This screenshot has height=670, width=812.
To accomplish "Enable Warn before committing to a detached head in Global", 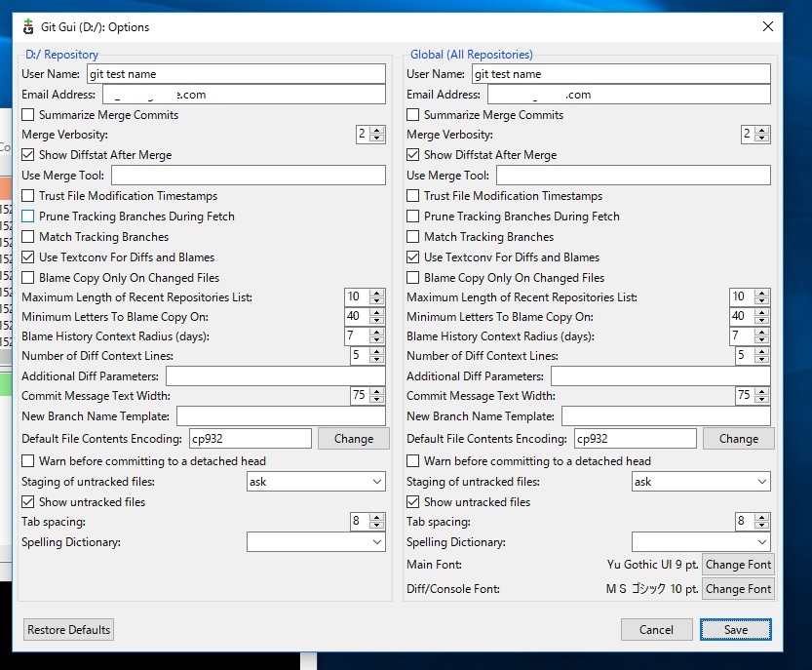I will pos(412,461).
